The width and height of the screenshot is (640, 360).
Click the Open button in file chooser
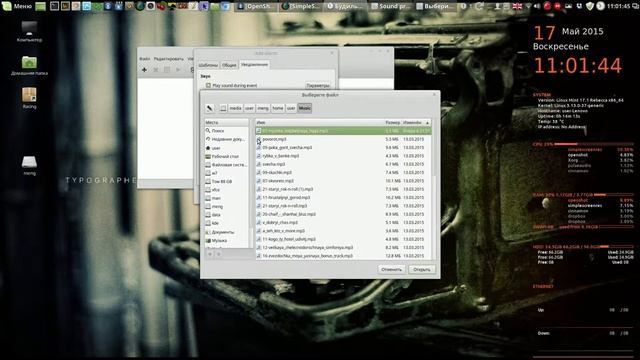pyautogui.click(x=422, y=269)
